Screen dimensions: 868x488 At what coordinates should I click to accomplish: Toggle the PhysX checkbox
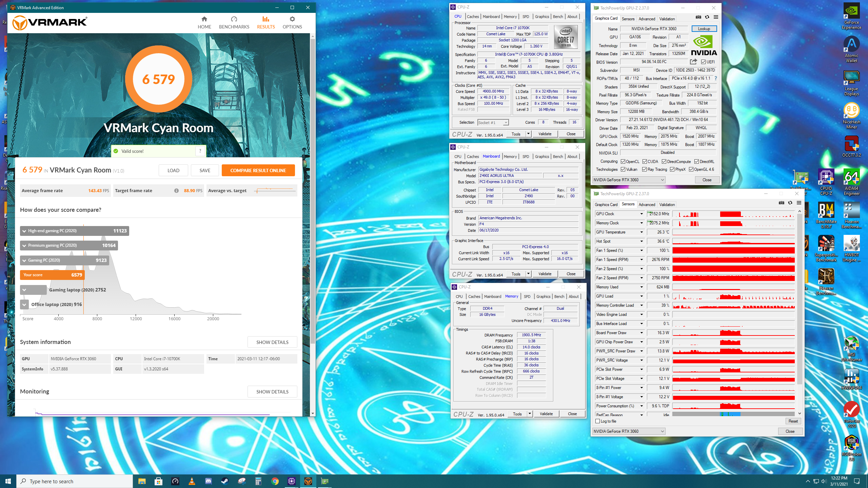pyautogui.click(x=672, y=169)
